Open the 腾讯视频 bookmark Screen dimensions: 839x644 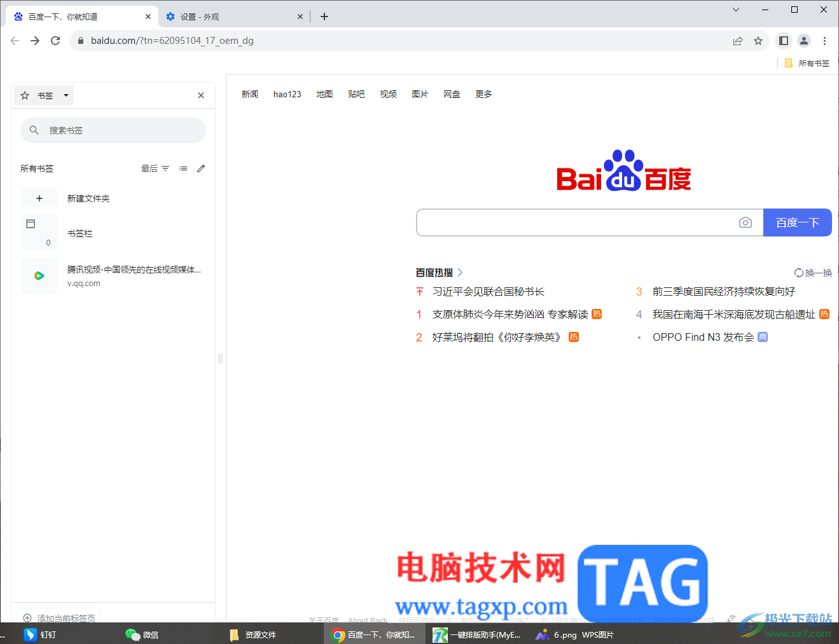click(x=113, y=276)
